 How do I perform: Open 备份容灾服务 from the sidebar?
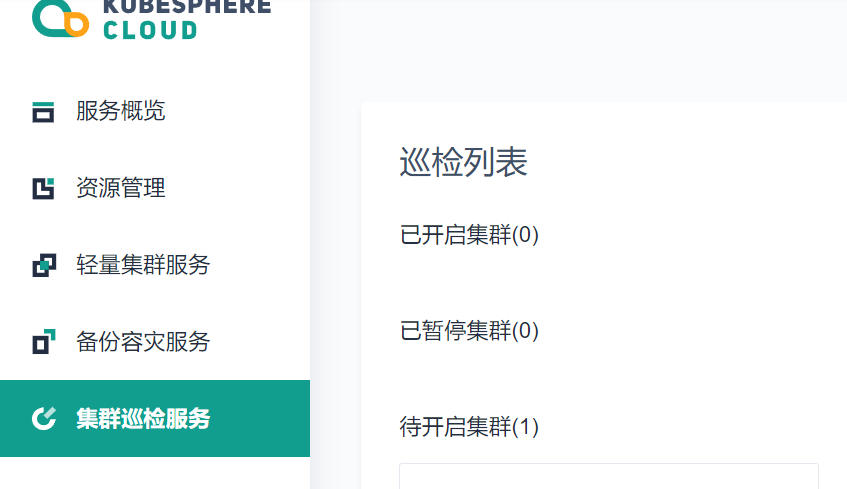click(143, 341)
